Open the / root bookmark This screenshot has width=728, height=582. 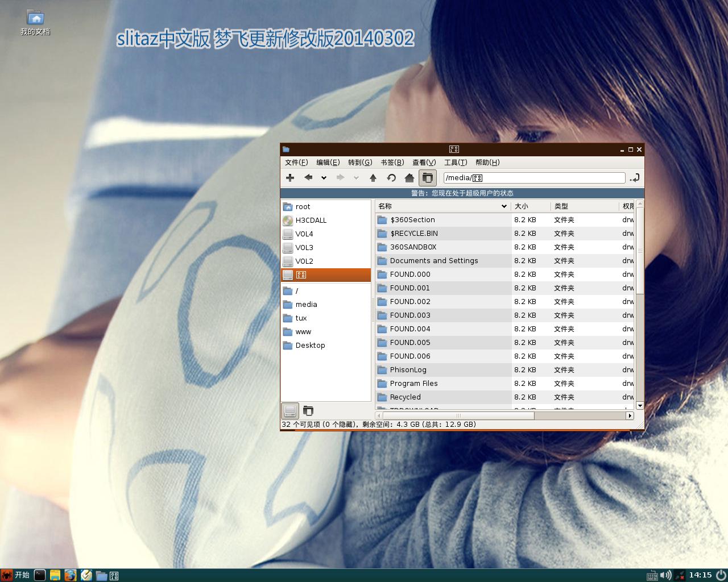point(326,291)
